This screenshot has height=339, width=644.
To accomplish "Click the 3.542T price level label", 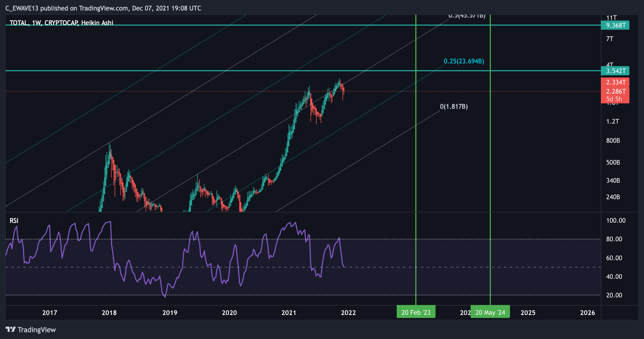I will click(615, 71).
